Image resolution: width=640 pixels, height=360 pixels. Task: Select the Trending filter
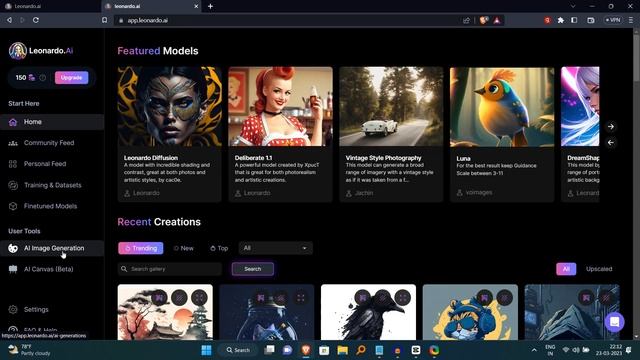pos(141,248)
